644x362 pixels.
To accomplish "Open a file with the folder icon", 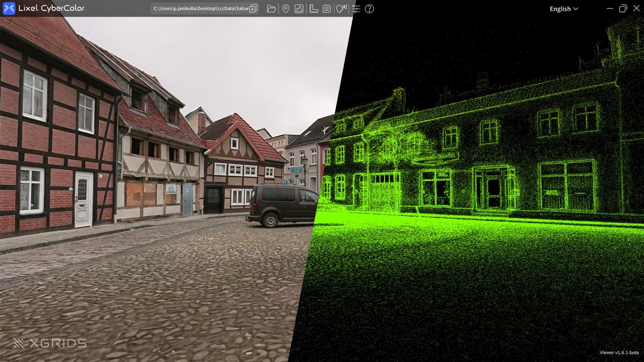I will click(x=271, y=9).
